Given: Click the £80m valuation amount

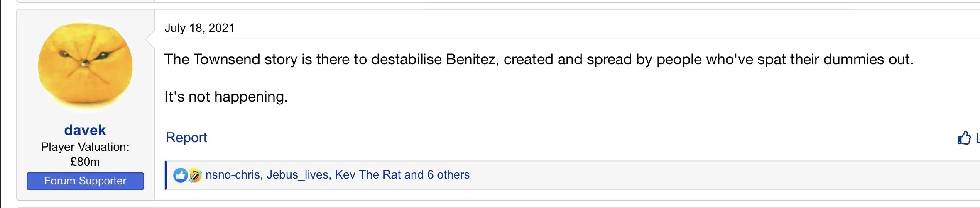Looking at the screenshot, I should 85,162.
